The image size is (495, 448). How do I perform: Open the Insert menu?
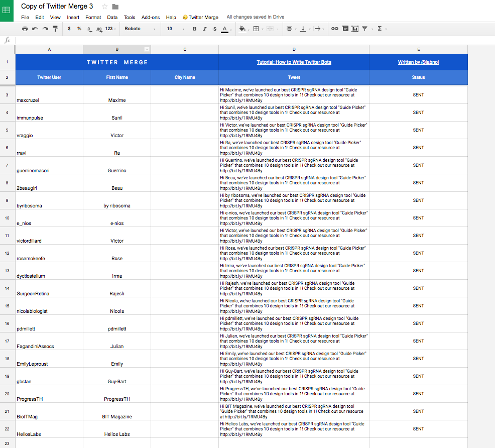coord(73,18)
